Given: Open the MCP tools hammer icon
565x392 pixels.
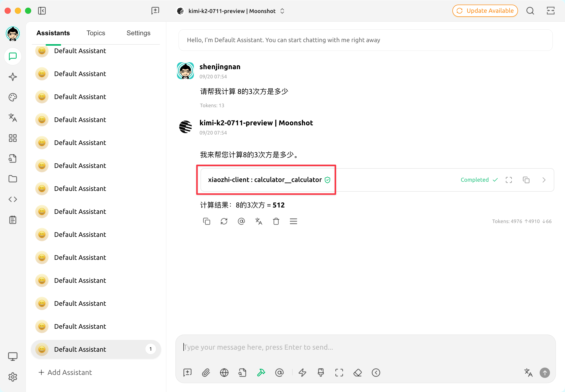Looking at the screenshot, I should (261, 373).
